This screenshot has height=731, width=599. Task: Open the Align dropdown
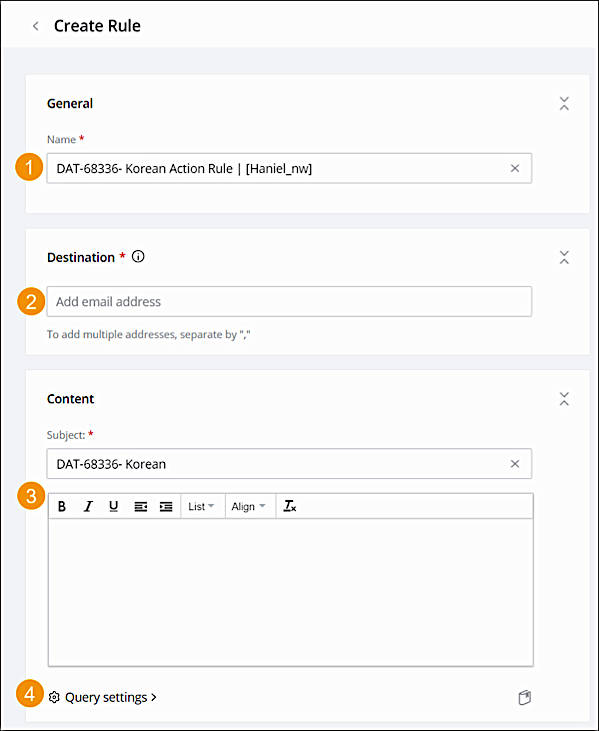248,506
